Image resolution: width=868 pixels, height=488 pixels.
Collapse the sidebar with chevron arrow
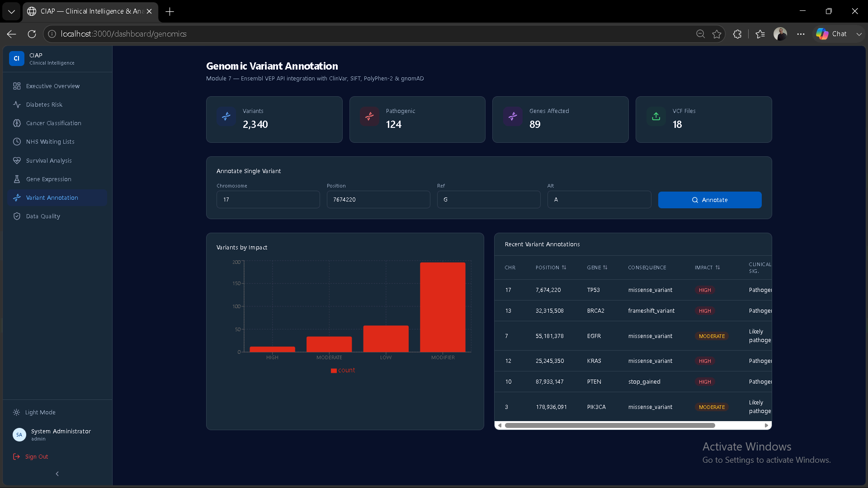tap(57, 474)
